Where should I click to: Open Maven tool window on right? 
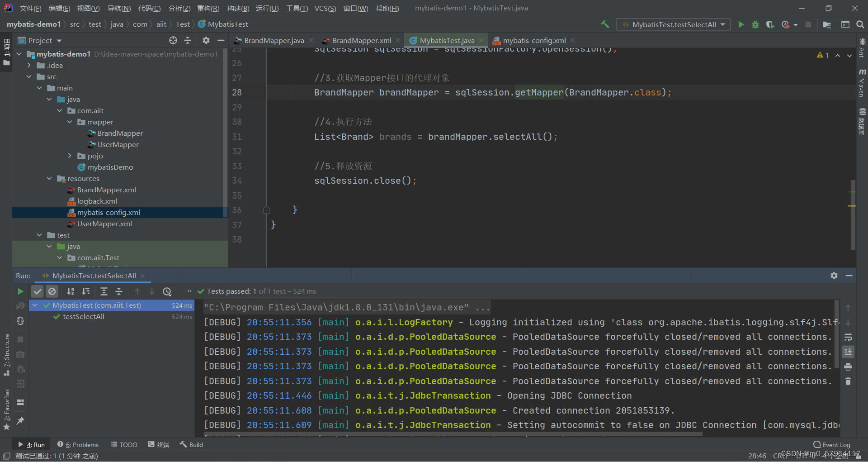[862, 83]
